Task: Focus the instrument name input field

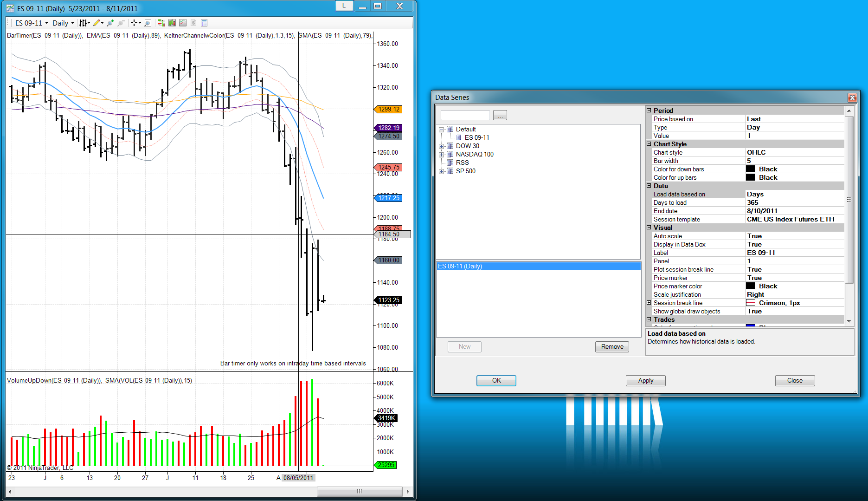Action: pos(465,115)
